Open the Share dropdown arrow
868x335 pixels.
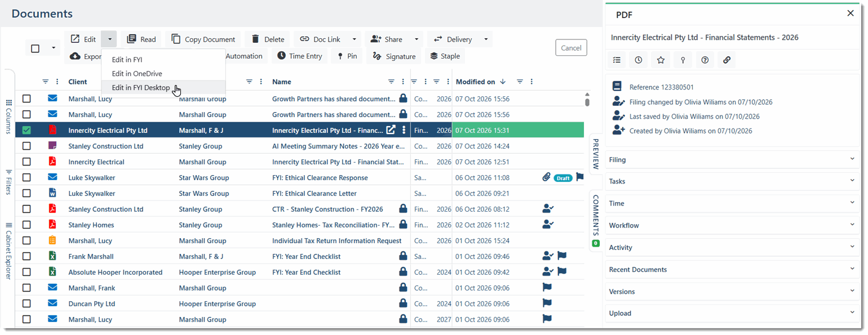pos(417,39)
